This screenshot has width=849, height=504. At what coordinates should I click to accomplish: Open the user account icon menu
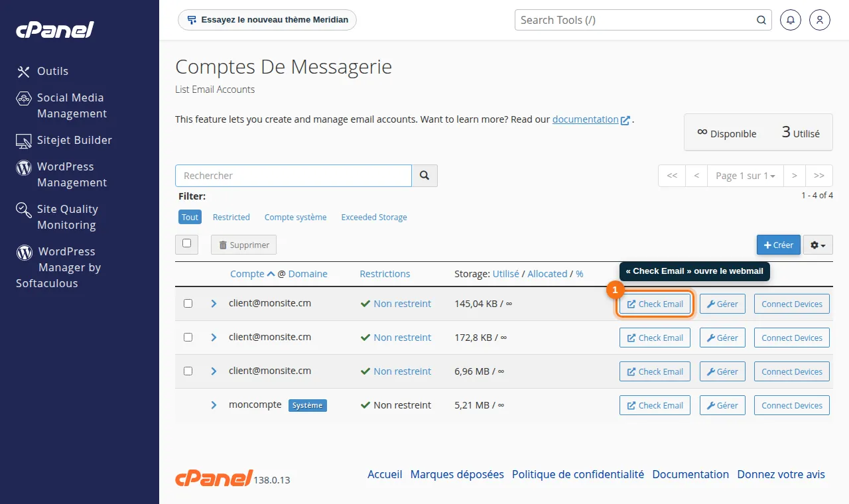[x=820, y=20]
